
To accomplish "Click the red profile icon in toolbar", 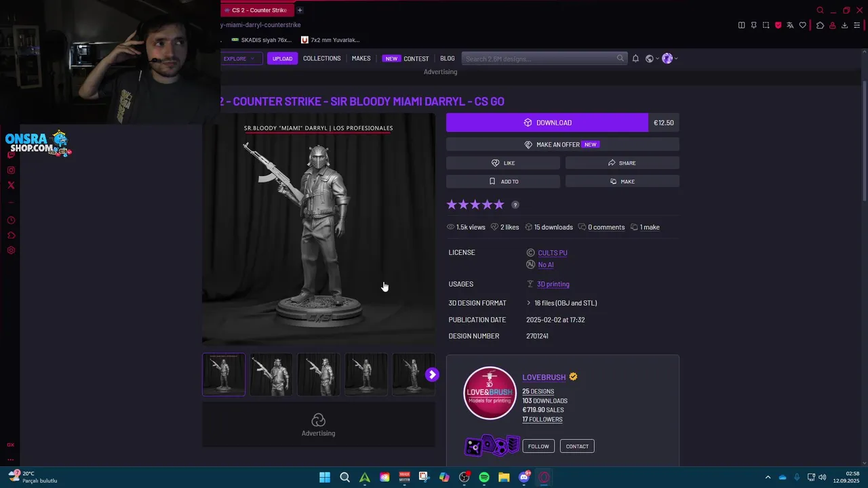I will pyautogui.click(x=832, y=25).
